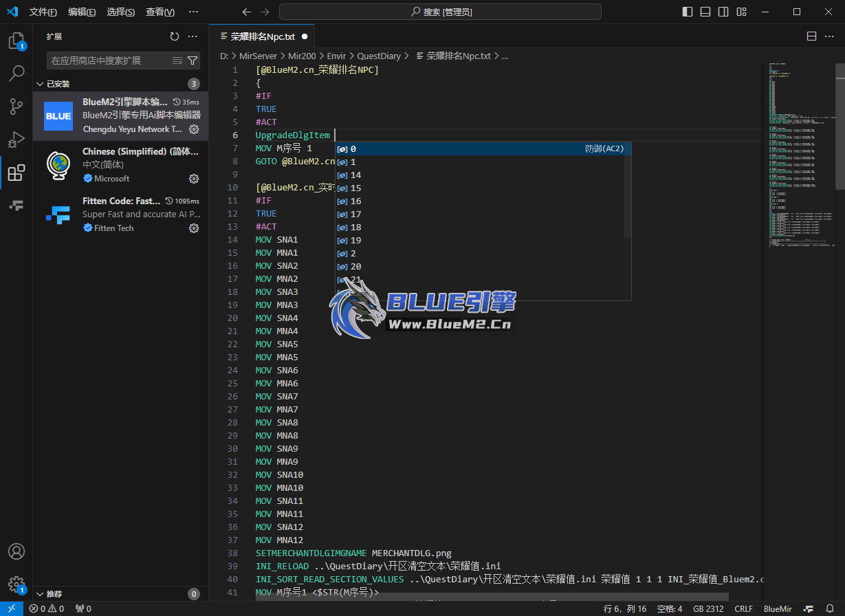Screen dimensions: 845x616
Task: Toggle the secondary side bar visibility
Action: click(x=723, y=12)
